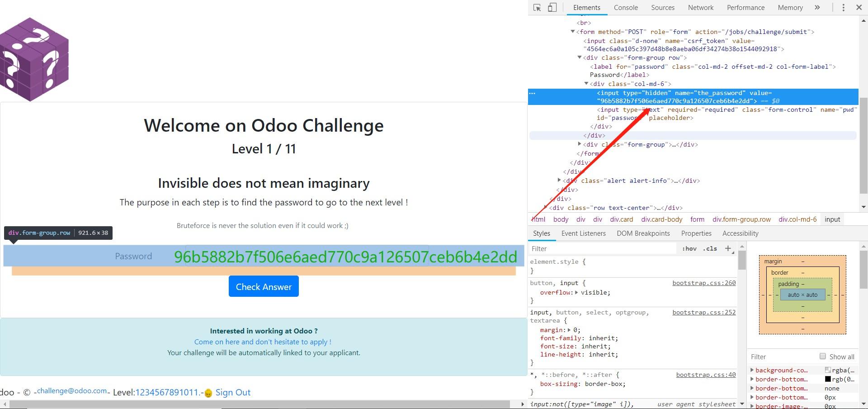Open the Event Listeners tab
Image resolution: width=868 pixels, height=409 pixels.
point(583,233)
